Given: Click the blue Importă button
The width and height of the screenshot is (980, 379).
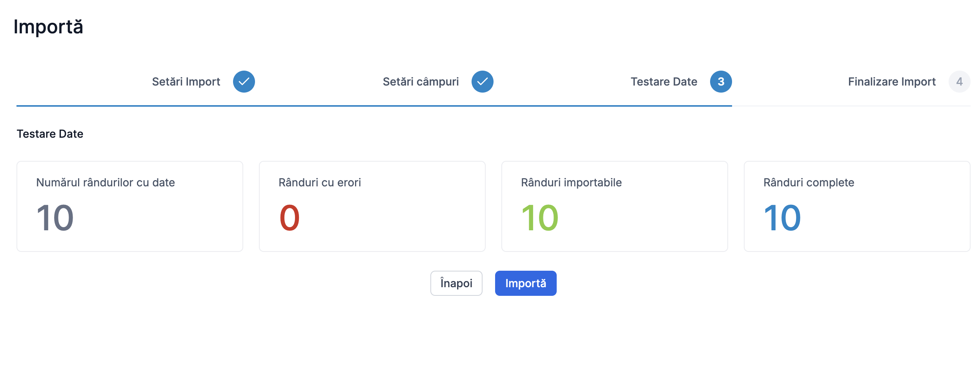Looking at the screenshot, I should pyautogui.click(x=525, y=283).
